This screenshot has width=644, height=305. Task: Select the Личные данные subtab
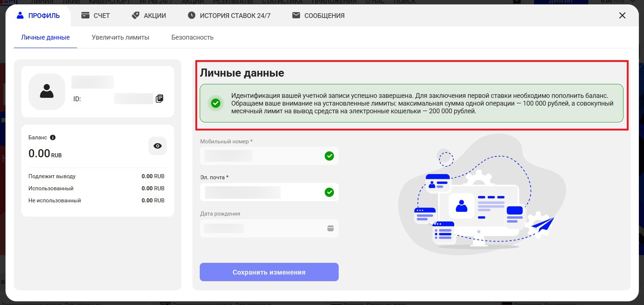[x=45, y=37]
